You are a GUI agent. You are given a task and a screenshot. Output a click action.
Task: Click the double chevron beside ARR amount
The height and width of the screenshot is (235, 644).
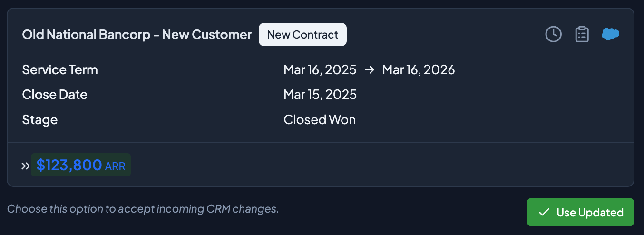coord(26,166)
